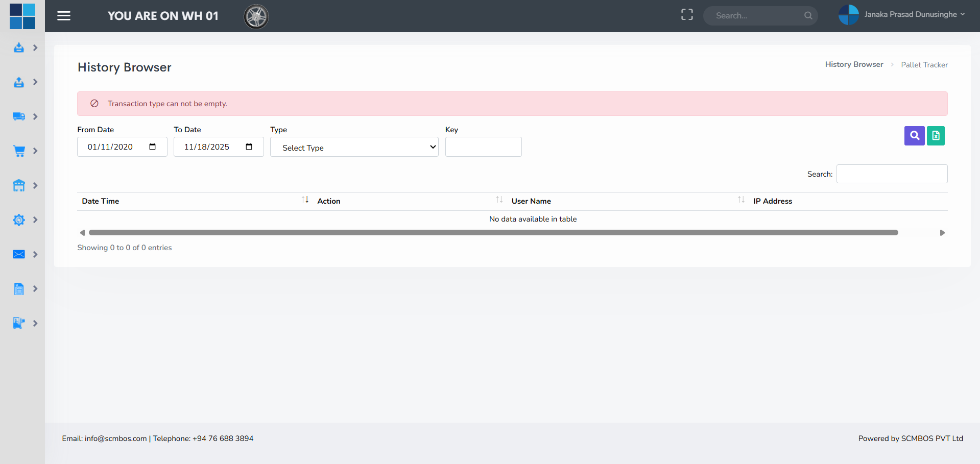The width and height of the screenshot is (980, 464).
Task: Click Pallet Tracker breadcrumb item
Action: 924,65
